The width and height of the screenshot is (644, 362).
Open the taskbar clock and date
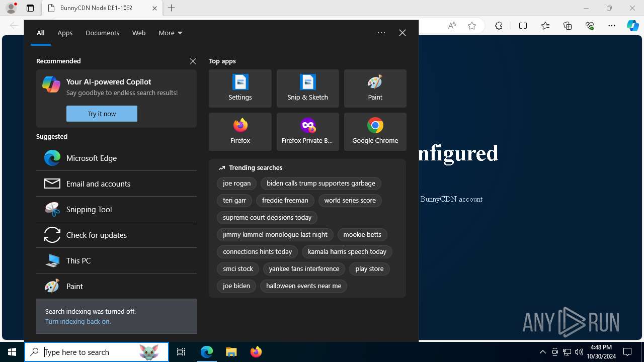point(601,352)
